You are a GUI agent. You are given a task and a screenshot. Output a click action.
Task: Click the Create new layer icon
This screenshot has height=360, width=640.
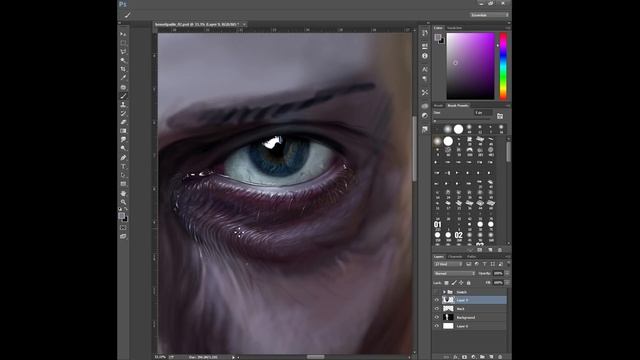tap(491, 357)
